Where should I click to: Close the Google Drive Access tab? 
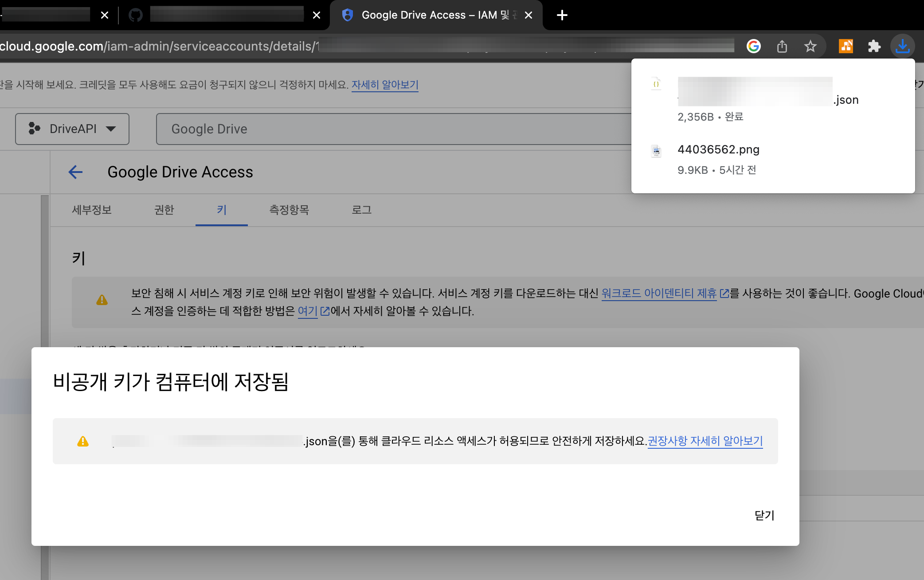pos(529,15)
